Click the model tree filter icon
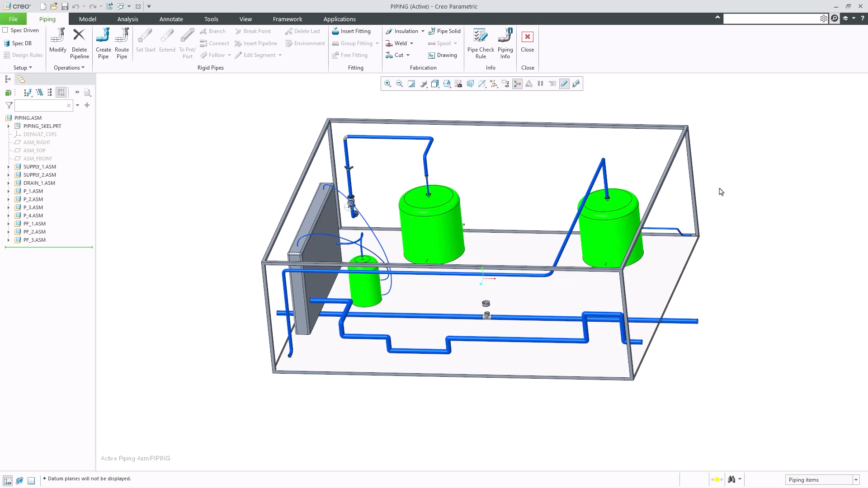Image resolution: width=868 pixels, height=488 pixels. [x=9, y=105]
